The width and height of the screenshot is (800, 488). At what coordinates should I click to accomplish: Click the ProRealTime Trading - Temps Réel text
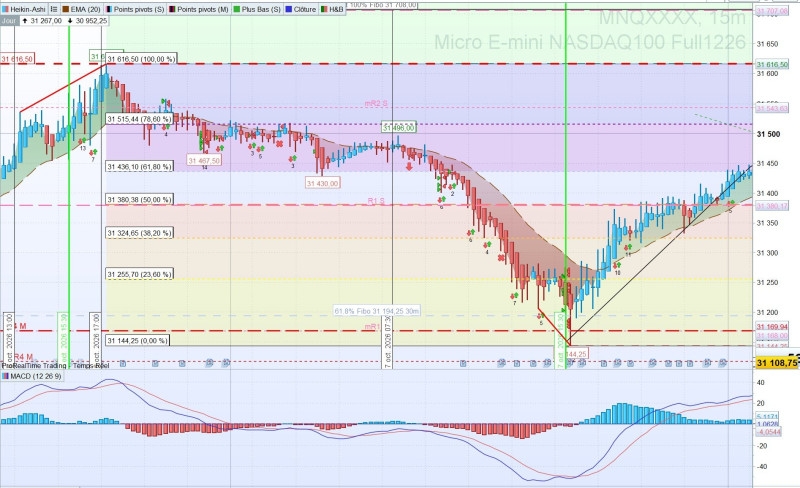[x=55, y=365]
